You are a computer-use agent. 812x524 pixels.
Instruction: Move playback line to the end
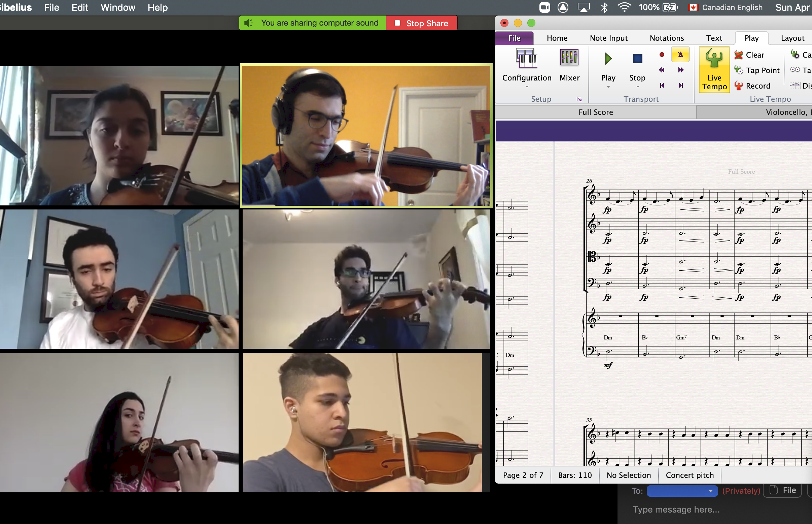coord(681,86)
